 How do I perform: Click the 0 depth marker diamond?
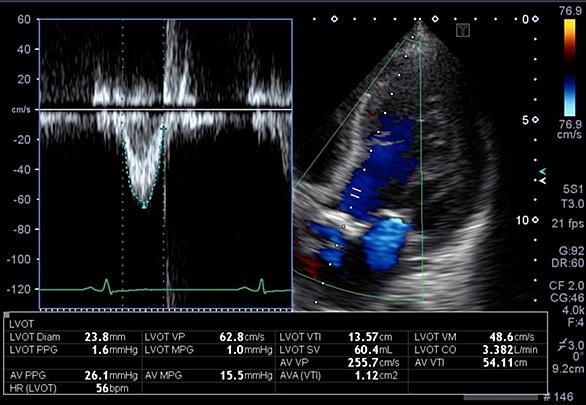[x=536, y=19]
